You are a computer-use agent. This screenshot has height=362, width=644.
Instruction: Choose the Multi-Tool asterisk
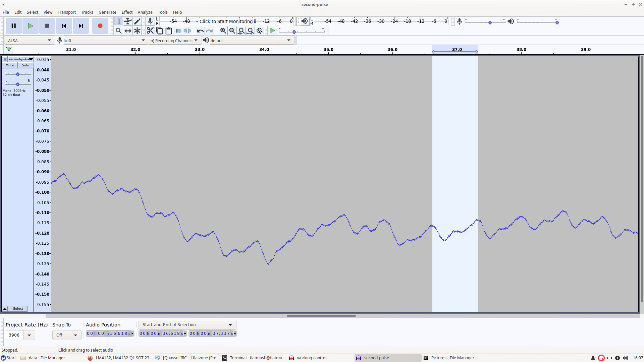[137, 31]
